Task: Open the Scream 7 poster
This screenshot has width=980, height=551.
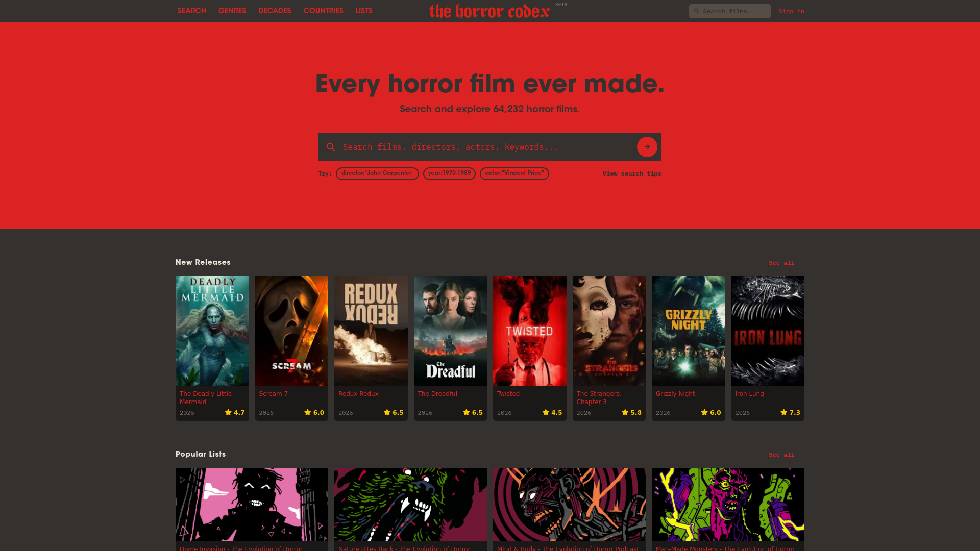Action: (291, 331)
